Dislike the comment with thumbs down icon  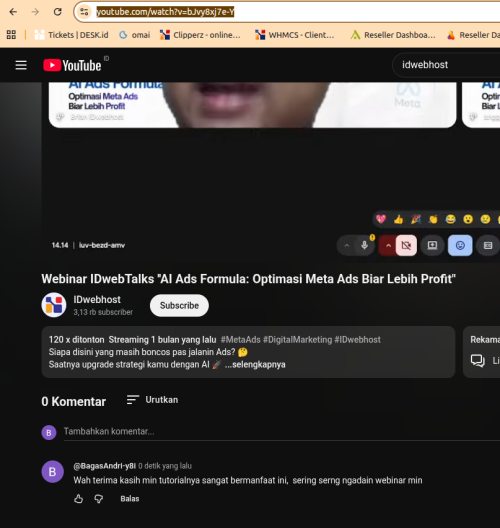pyautogui.click(x=99, y=498)
